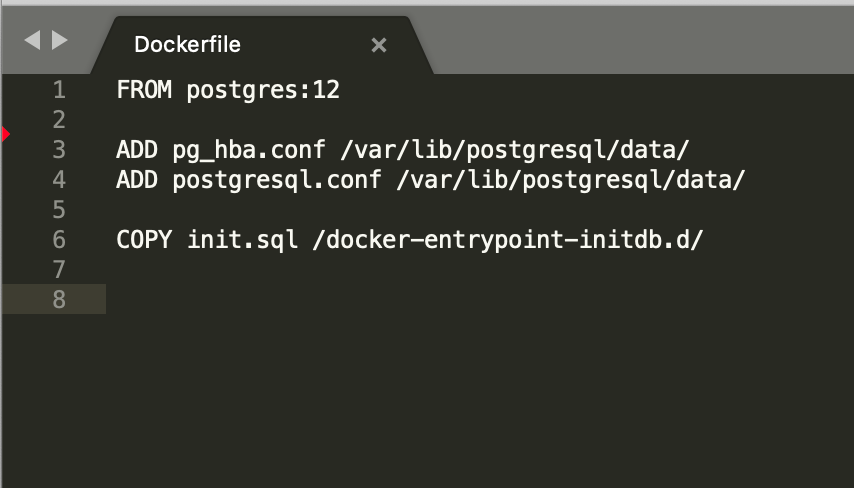Click the right tab navigation arrow
Viewport: 854px width, 488px height.
click(x=59, y=40)
